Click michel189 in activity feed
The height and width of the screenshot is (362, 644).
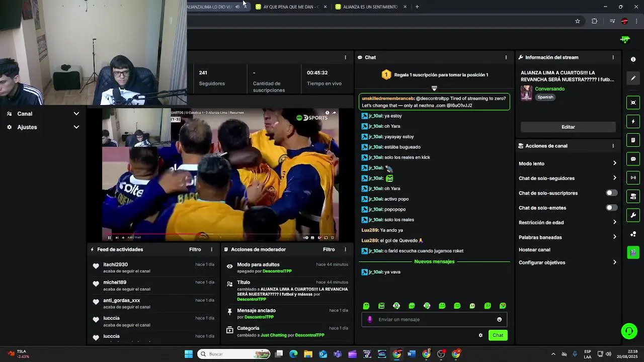(115, 283)
